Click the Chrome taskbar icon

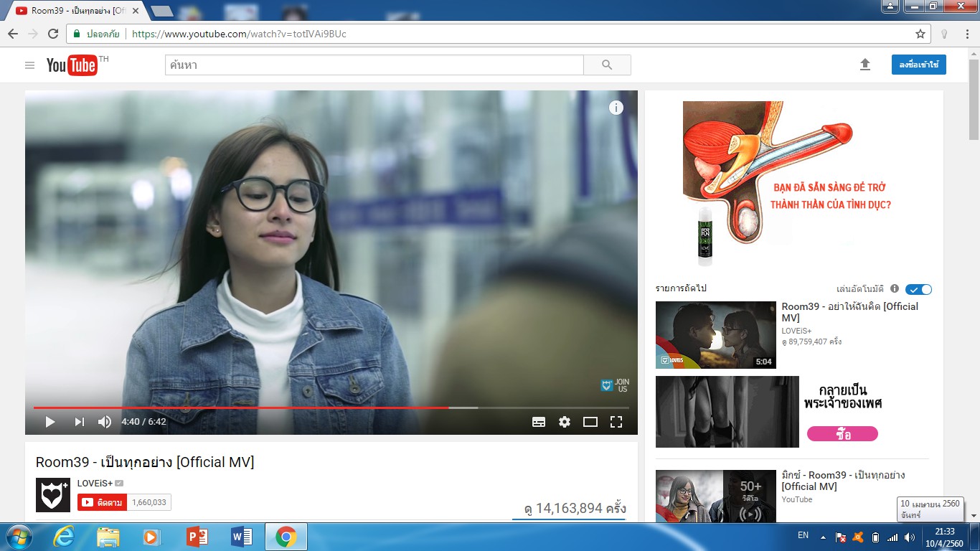tap(286, 537)
